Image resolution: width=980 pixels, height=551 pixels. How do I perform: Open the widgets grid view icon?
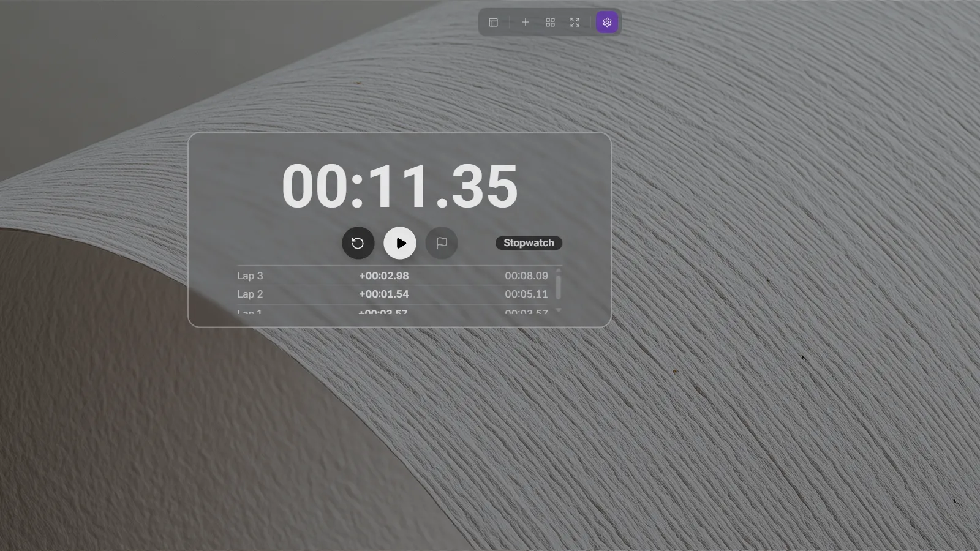[x=550, y=23]
